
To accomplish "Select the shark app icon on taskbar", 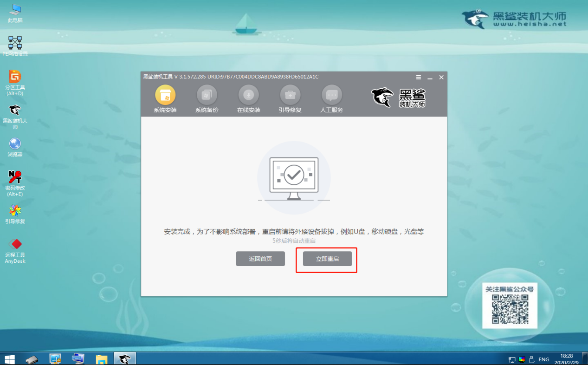I will [124, 358].
